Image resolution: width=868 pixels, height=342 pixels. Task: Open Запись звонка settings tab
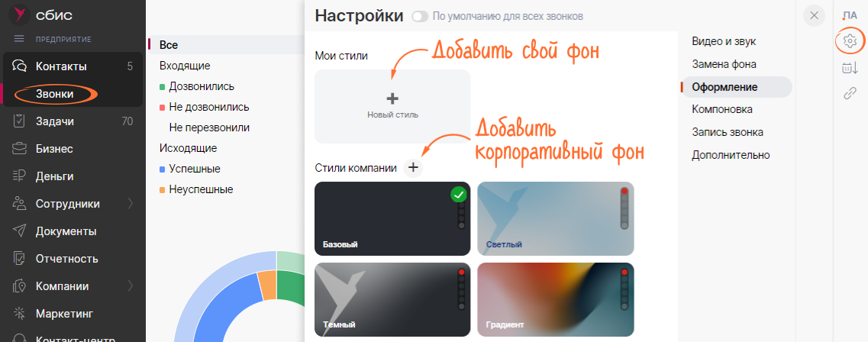point(727,132)
